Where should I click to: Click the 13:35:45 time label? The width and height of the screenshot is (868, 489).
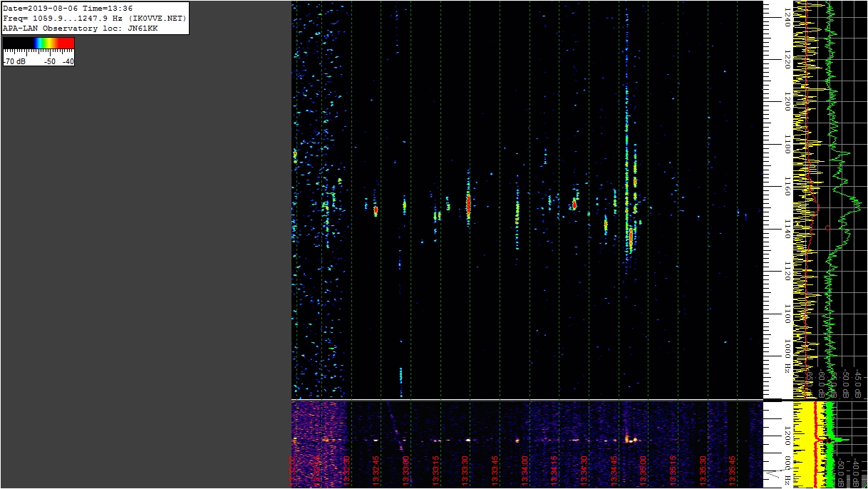tap(733, 471)
